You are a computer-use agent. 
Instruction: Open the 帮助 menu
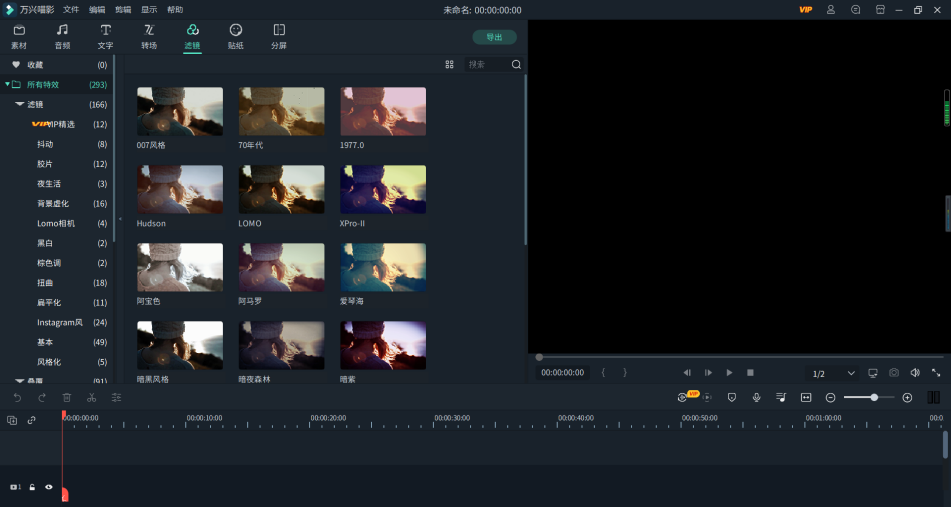pos(175,10)
